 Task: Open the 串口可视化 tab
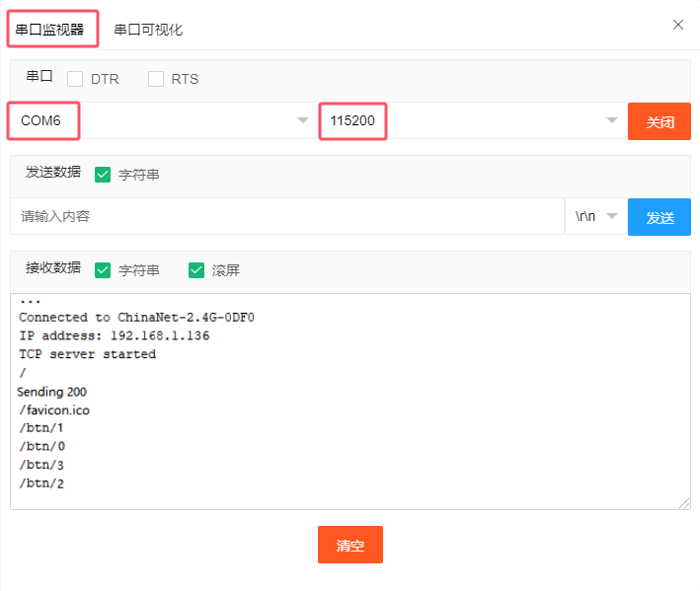coord(148,30)
